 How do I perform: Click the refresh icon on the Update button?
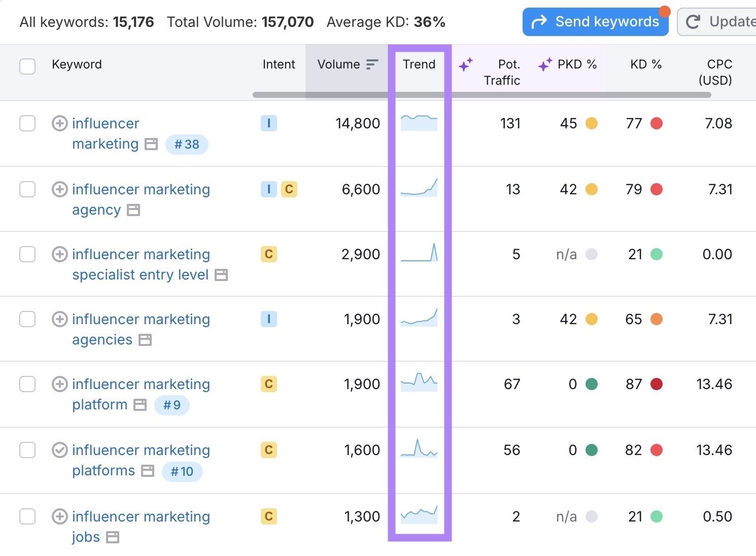(693, 21)
